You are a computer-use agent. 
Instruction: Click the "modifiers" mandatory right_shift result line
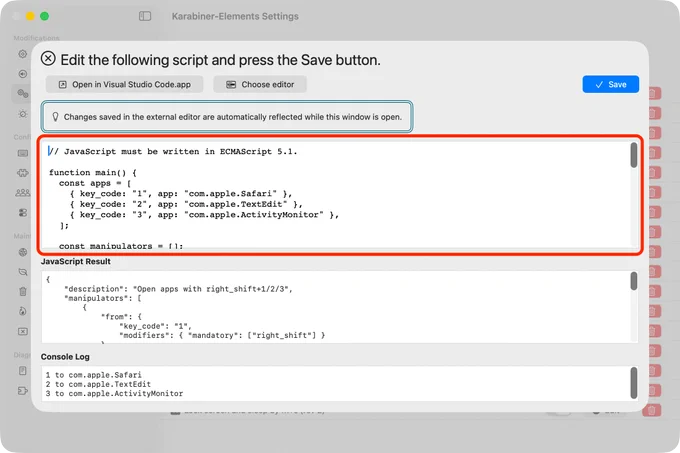coord(222,335)
